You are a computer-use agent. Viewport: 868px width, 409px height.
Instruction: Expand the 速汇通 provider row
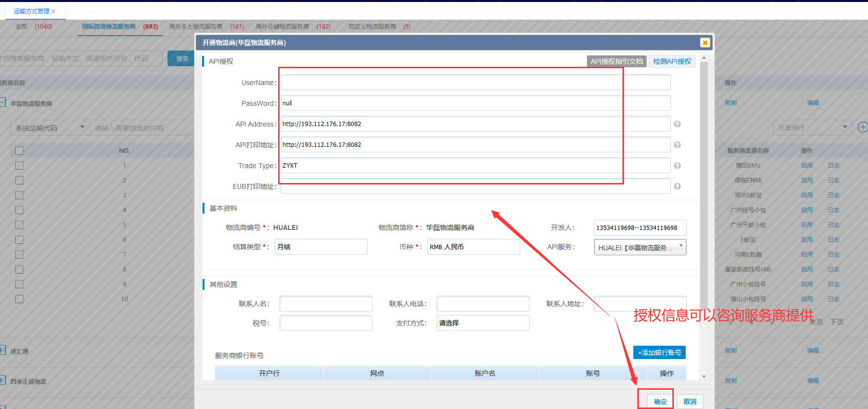(x=2, y=350)
